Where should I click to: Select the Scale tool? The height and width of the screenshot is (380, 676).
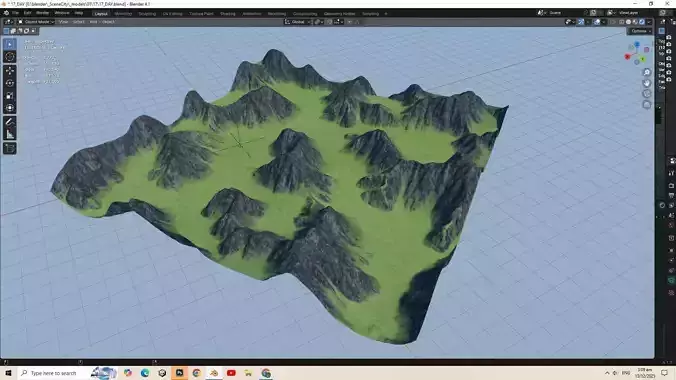pyautogui.click(x=9, y=96)
